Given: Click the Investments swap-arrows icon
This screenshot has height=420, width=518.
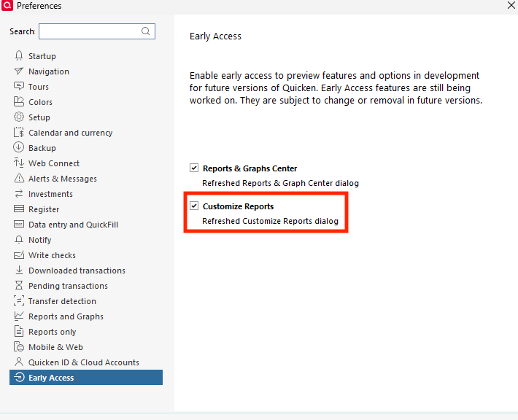Looking at the screenshot, I should tap(19, 193).
